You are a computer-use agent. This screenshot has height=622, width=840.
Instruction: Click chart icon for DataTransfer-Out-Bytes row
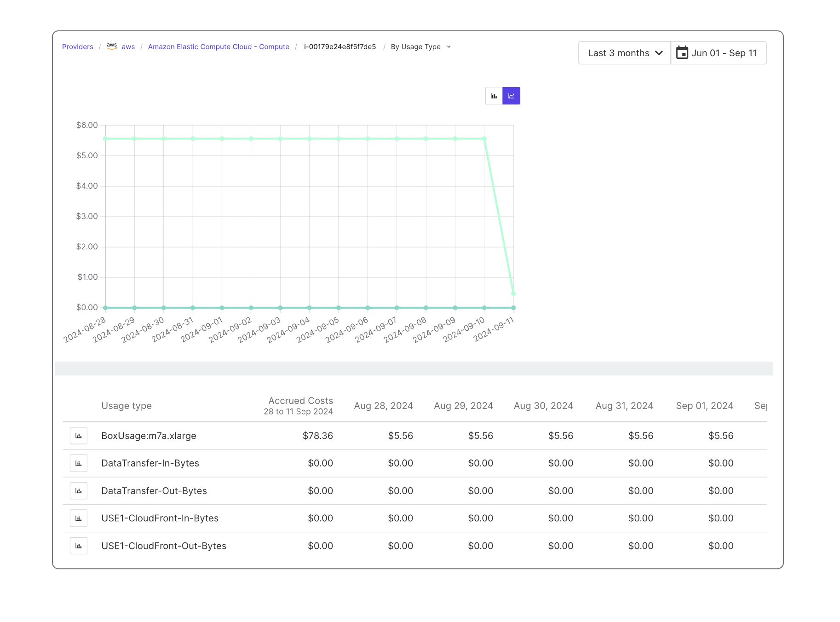coord(79,491)
